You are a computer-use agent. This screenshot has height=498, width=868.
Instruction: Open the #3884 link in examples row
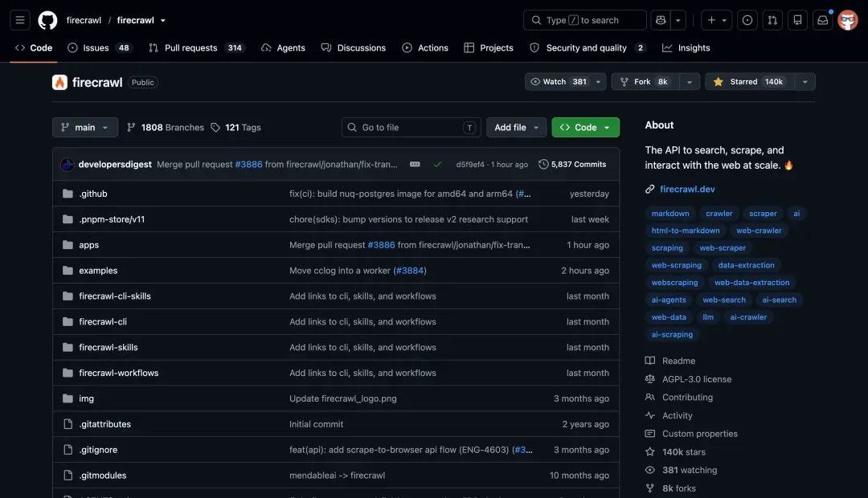tap(410, 271)
